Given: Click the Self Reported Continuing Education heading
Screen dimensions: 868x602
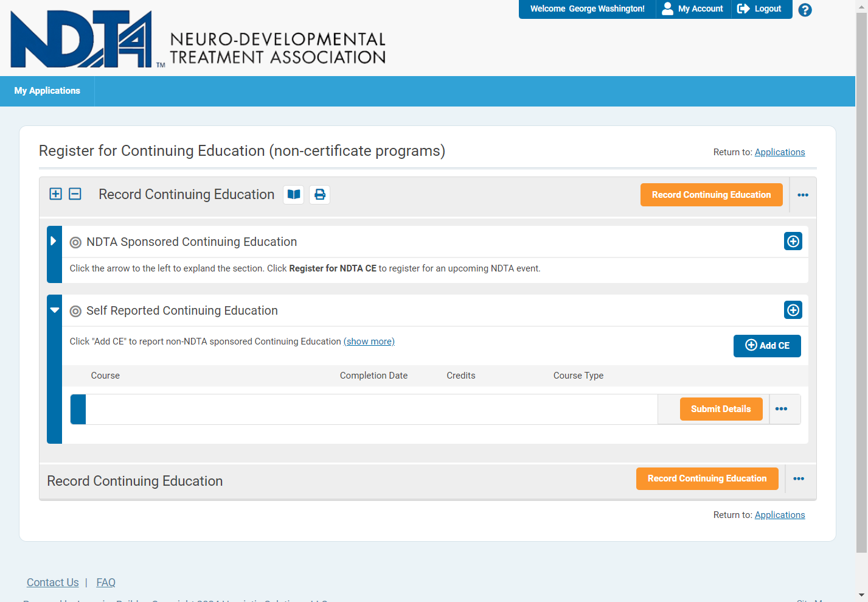Looking at the screenshot, I should tap(182, 310).
